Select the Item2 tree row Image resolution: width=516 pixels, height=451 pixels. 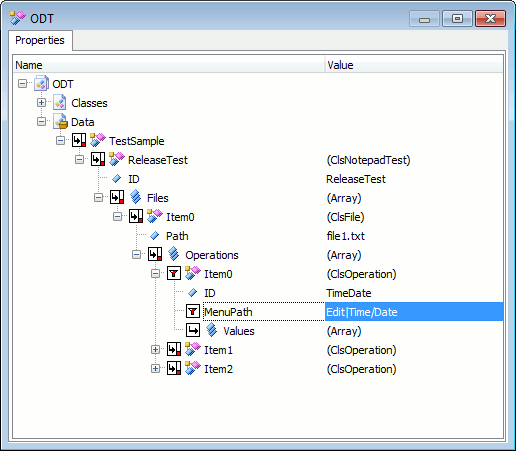(x=218, y=369)
